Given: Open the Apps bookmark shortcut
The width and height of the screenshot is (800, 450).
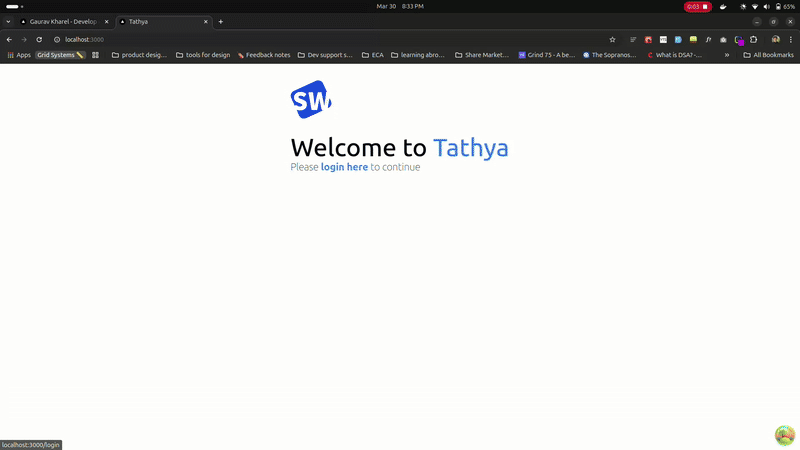Looking at the screenshot, I should (x=19, y=55).
